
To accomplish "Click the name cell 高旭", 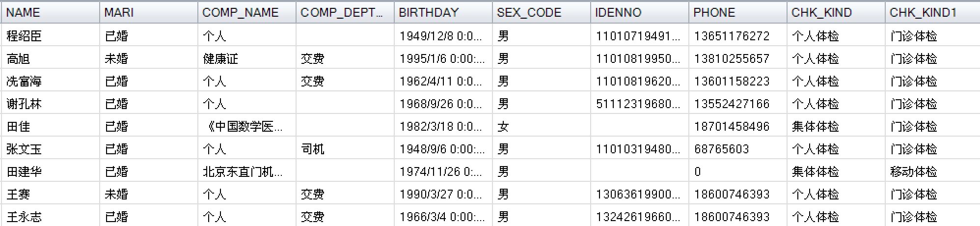I will point(50,58).
